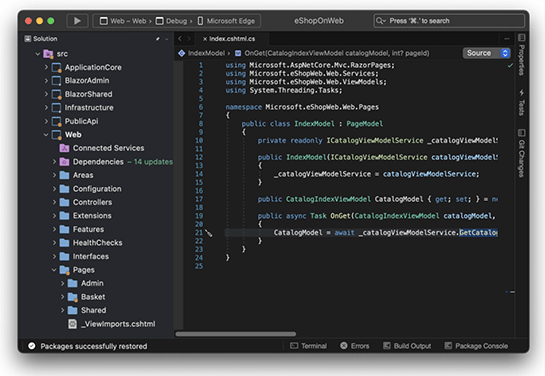Open the OnGet method breadcrumb
This screenshot has width=545, height=376.
pyautogui.click(x=337, y=53)
